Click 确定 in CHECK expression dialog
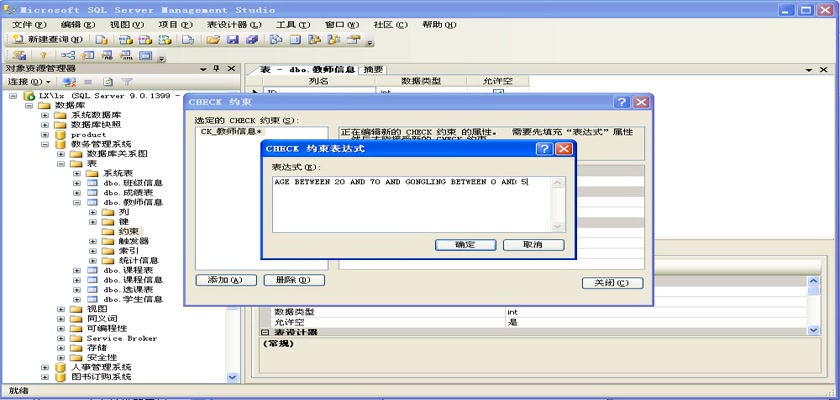The image size is (840, 400). coord(465,245)
